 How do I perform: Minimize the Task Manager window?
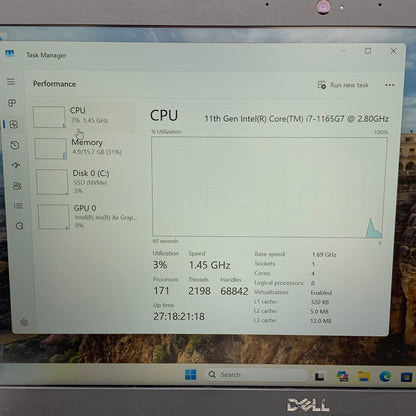coord(343,51)
